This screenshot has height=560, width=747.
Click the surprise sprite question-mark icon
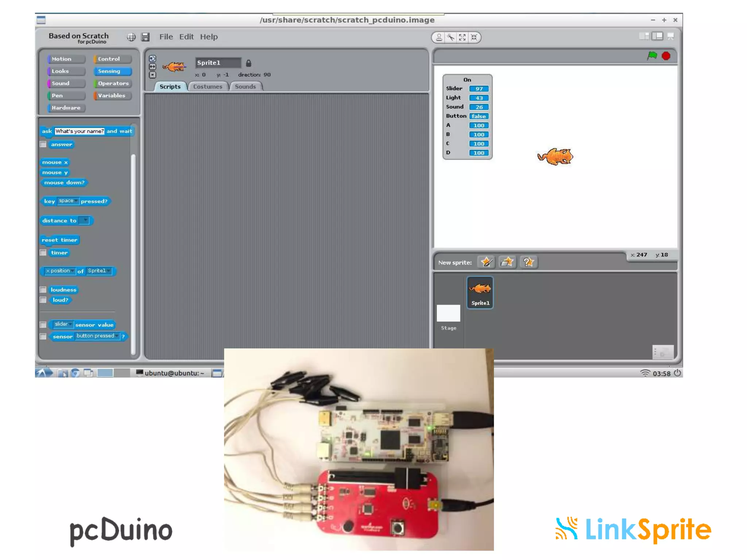(x=529, y=262)
